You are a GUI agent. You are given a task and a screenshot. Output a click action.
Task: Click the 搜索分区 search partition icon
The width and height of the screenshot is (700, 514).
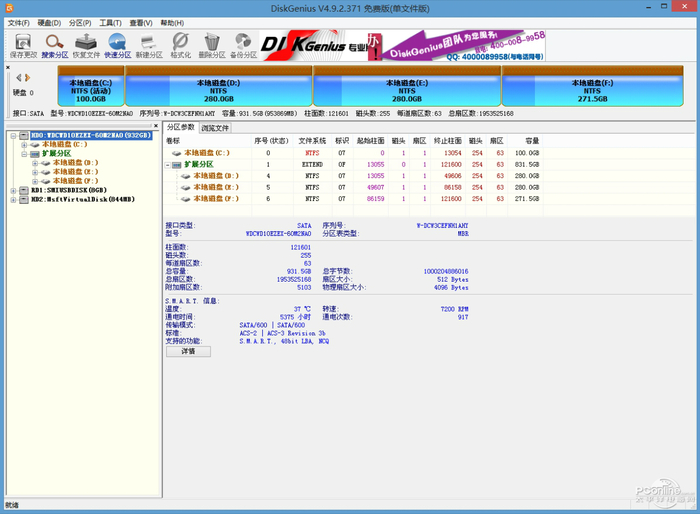(x=55, y=45)
